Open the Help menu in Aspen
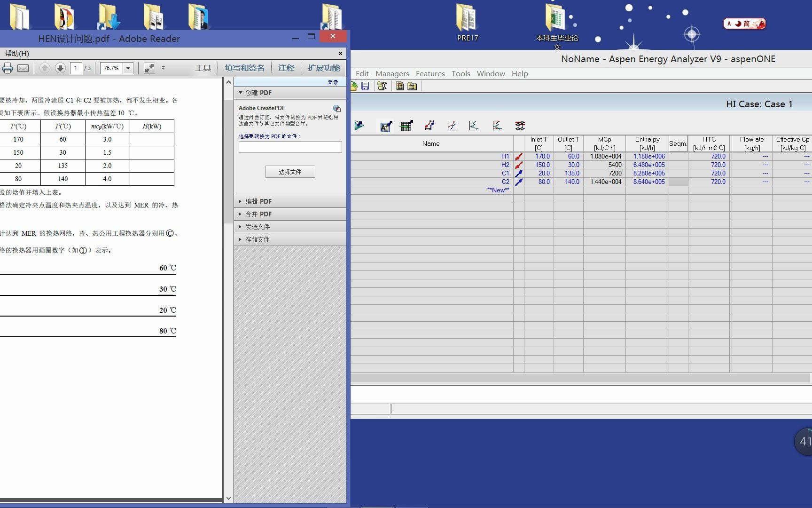This screenshot has height=508, width=812. tap(520, 73)
